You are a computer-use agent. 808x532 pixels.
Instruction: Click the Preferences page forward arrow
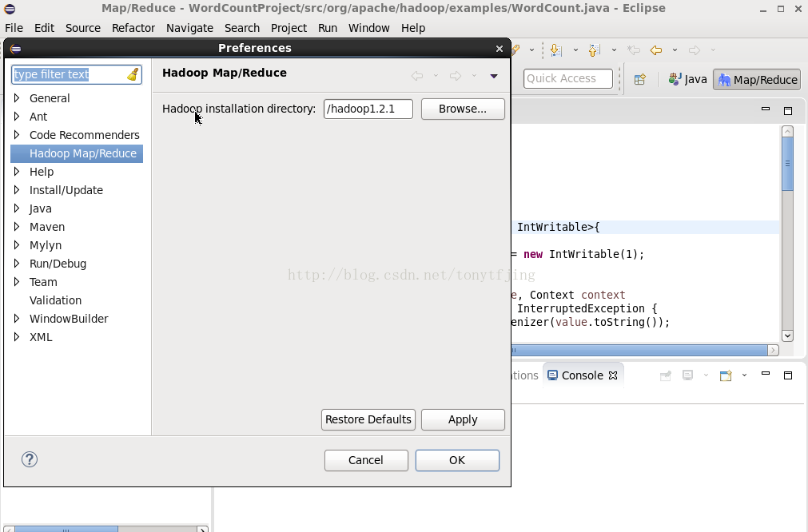(x=455, y=76)
